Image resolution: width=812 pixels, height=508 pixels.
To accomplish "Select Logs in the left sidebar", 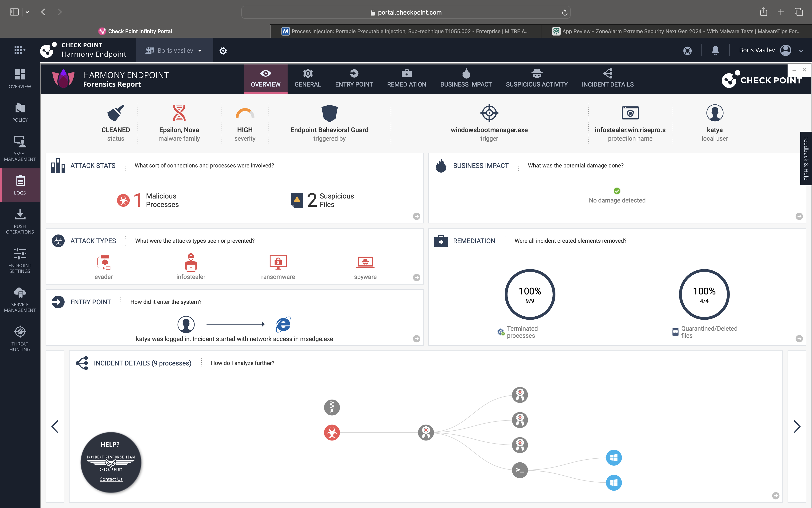I will pos(20,185).
